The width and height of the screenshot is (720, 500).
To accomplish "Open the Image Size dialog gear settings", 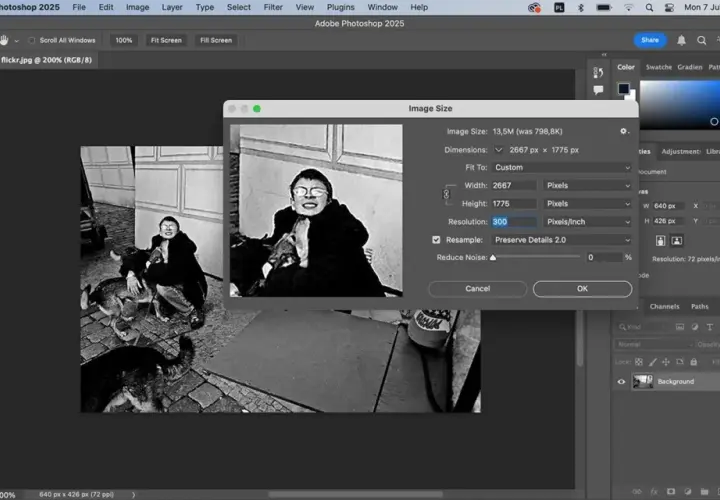I will click(x=624, y=131).
